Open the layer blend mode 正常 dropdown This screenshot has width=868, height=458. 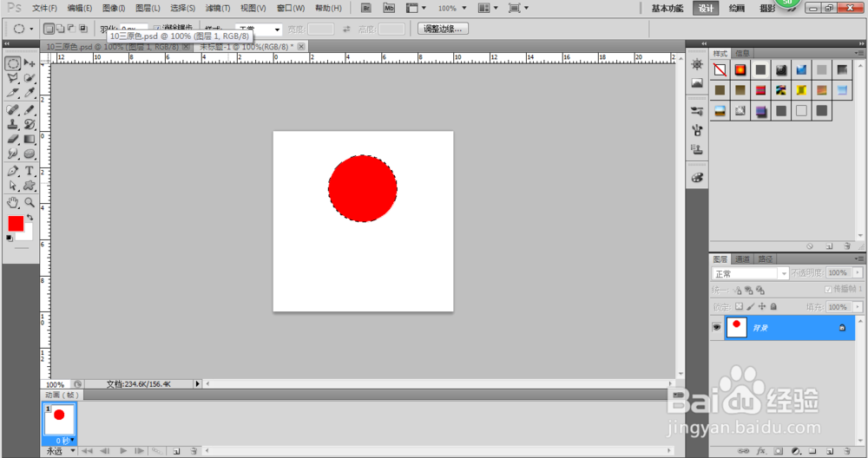pyautogui.click(x=750, y=274)
